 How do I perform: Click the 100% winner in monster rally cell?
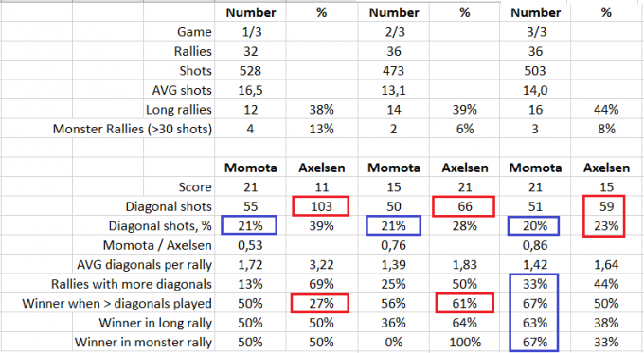(464, 342)
